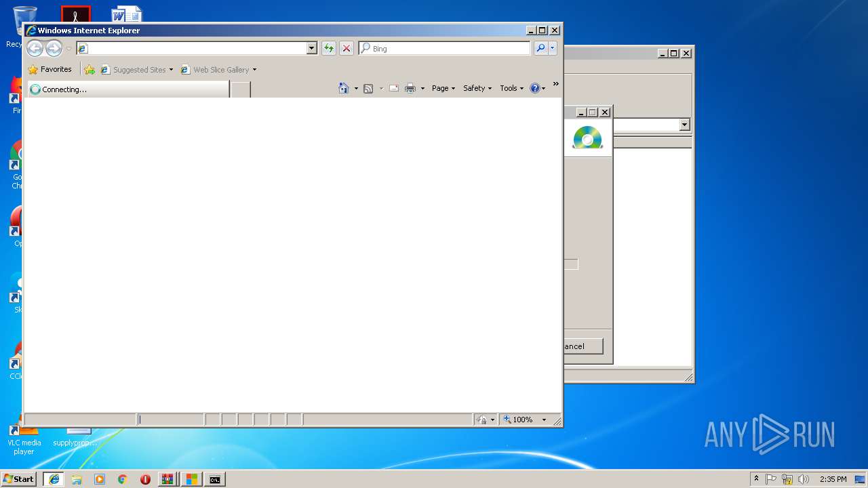Image resolution: width=868 pixels, height=488 pixels.
Task: Open the recent pages dropdown beside Forward
Action: point(68,49)
